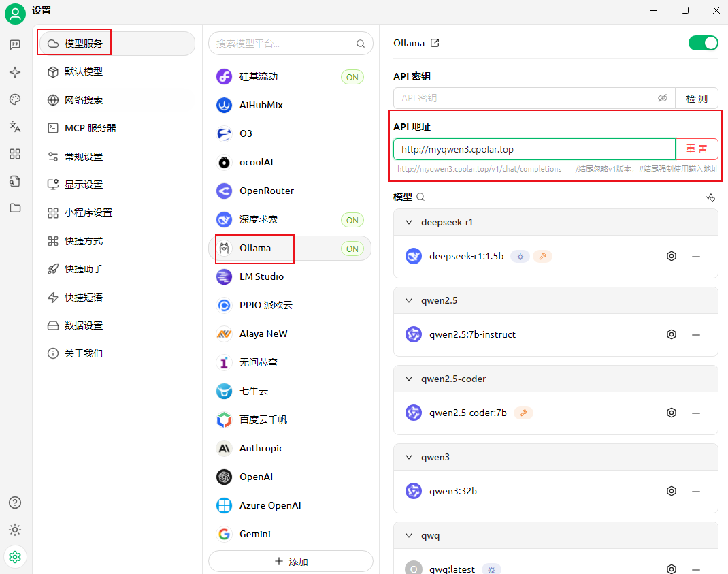Open 小程序设置 settings
The height and width of the screenshot is (574, 728).
[x=117, y=213]
